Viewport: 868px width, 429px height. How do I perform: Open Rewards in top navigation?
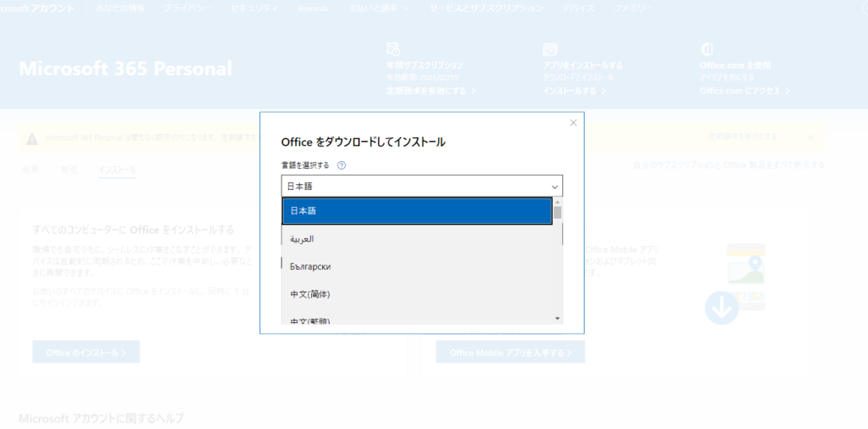pyautogui.click(x=312, y=8)
